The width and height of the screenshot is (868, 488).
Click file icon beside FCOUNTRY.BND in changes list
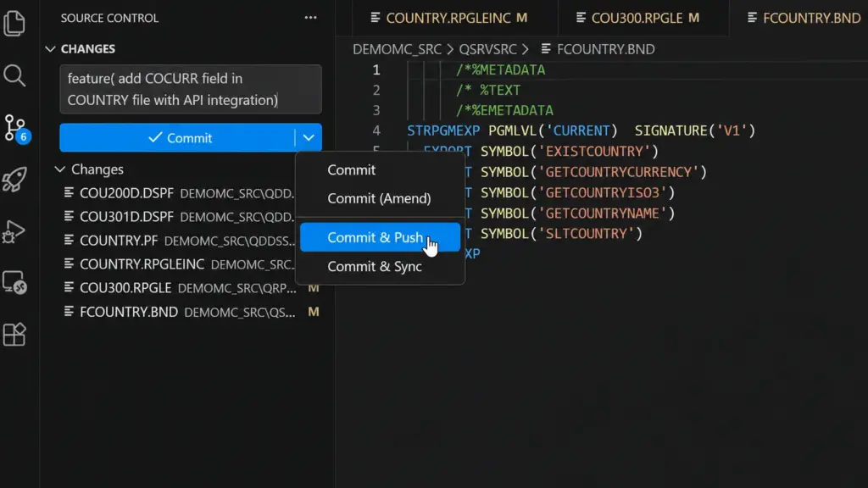tap(69, 312)
